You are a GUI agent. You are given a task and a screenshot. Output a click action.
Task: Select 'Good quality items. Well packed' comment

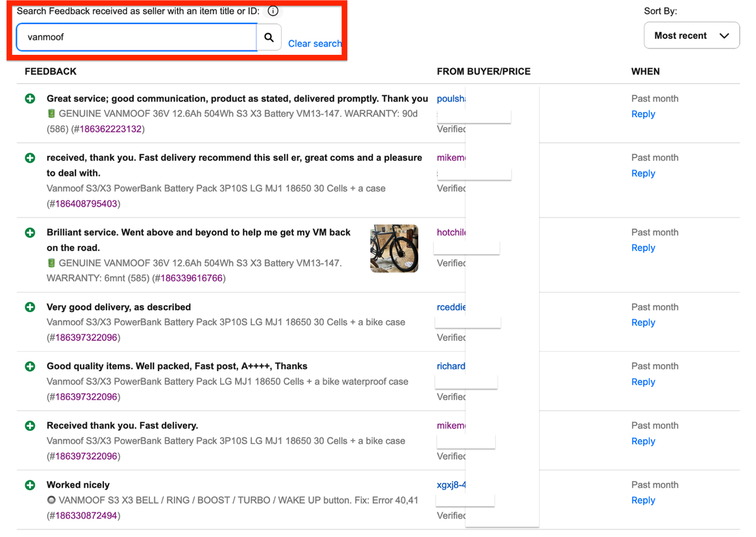coord(177,366)
